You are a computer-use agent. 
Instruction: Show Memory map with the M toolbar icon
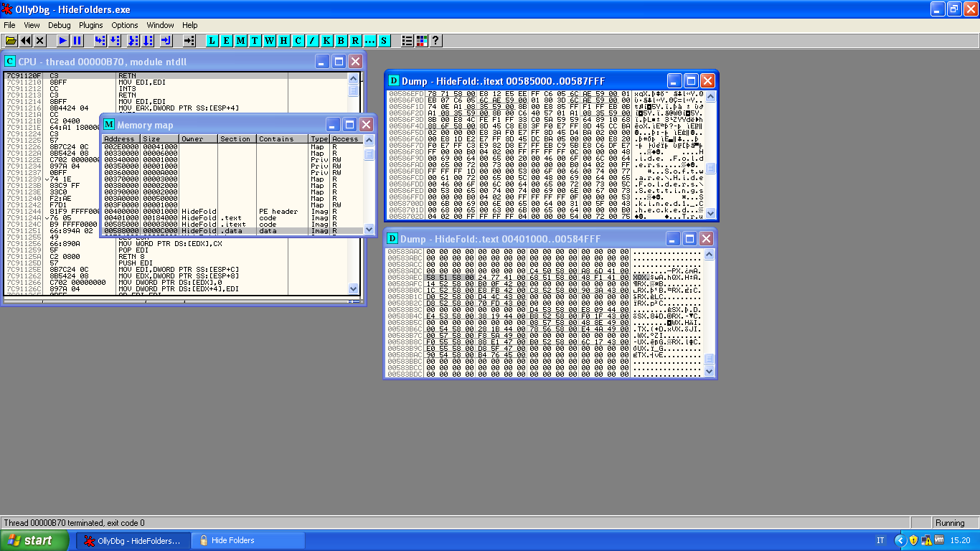point(241,41)
